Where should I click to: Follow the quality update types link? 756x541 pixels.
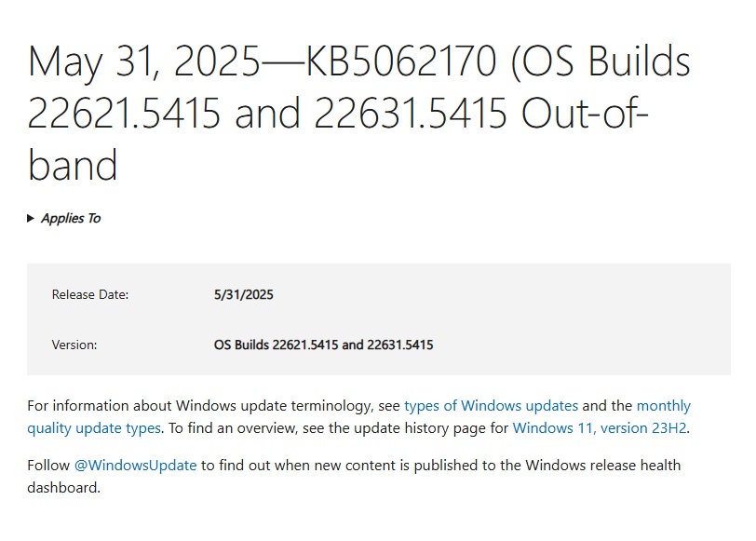click(x=93, y=428)
